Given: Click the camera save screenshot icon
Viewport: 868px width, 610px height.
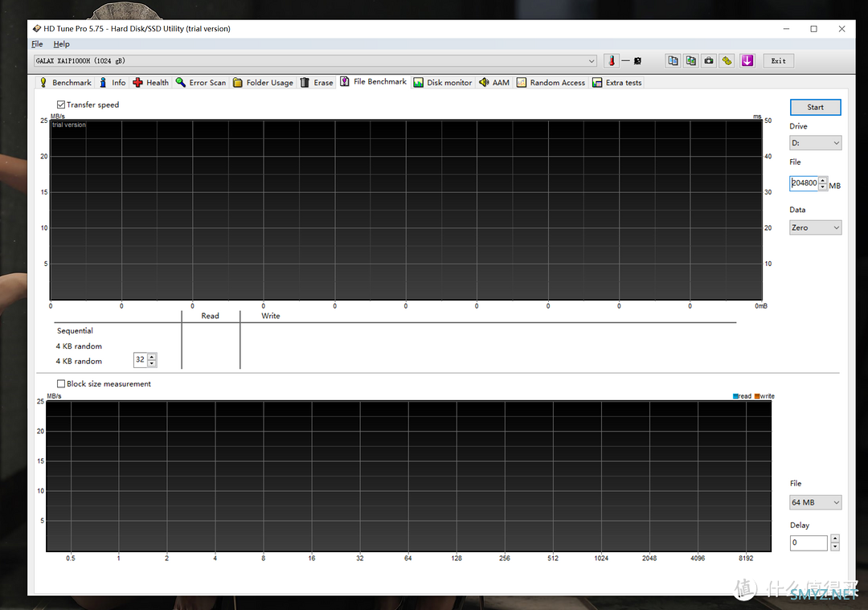Looking at the screenshot, I should 709,61.
